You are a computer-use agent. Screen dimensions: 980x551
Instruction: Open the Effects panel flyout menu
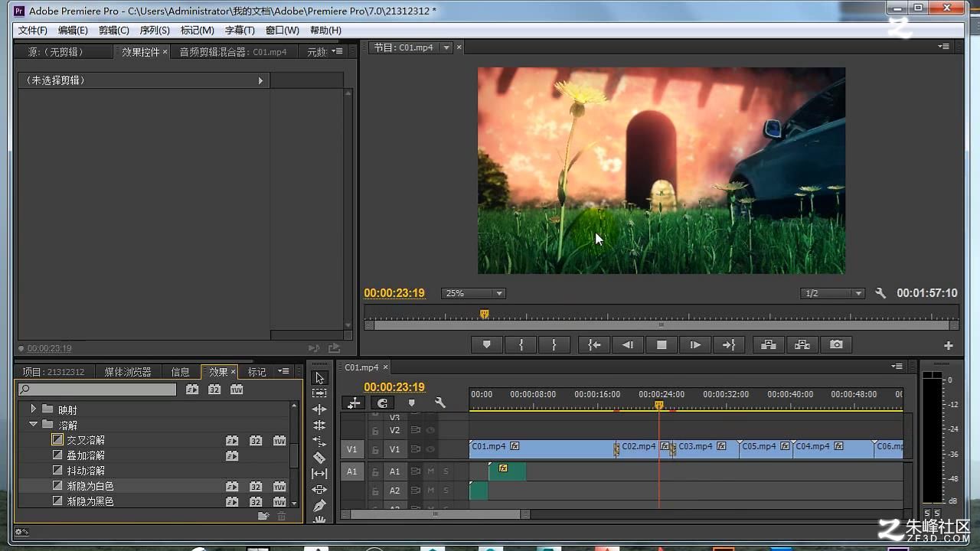283,371
